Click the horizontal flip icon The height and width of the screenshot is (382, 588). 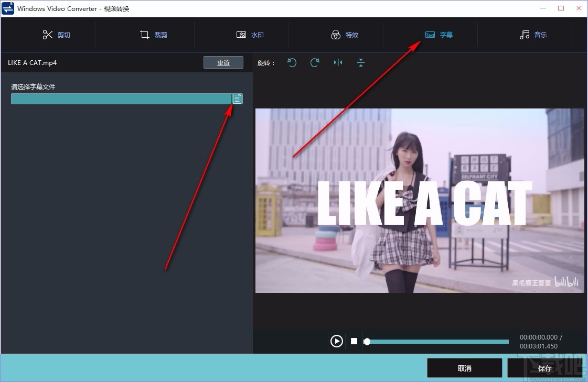[338, 62]
